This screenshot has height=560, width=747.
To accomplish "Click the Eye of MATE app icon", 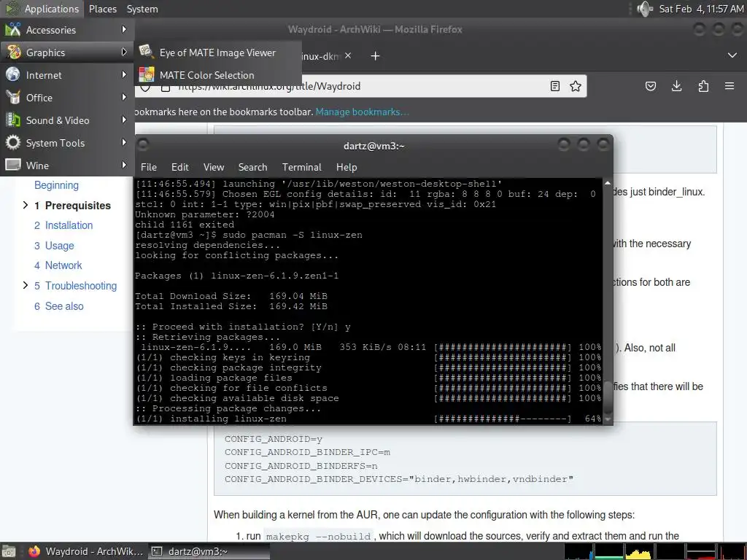I will point(146,52).
